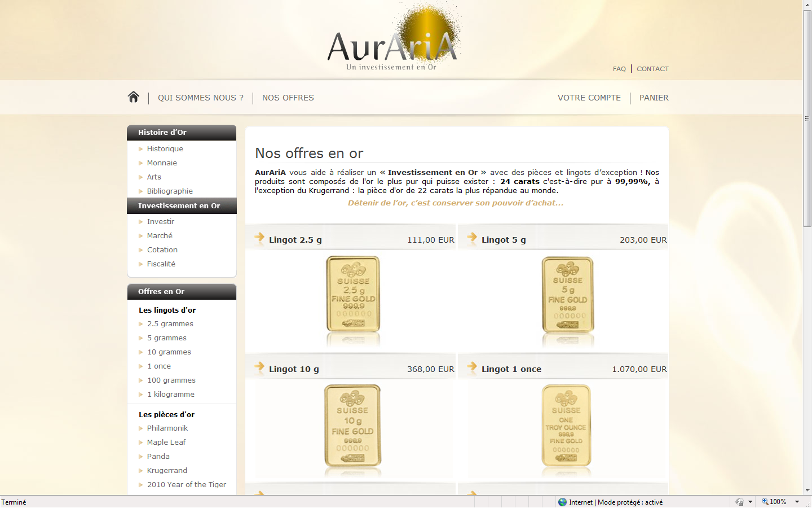
Task: Open the Cotation link
Action: click(162, 250)
